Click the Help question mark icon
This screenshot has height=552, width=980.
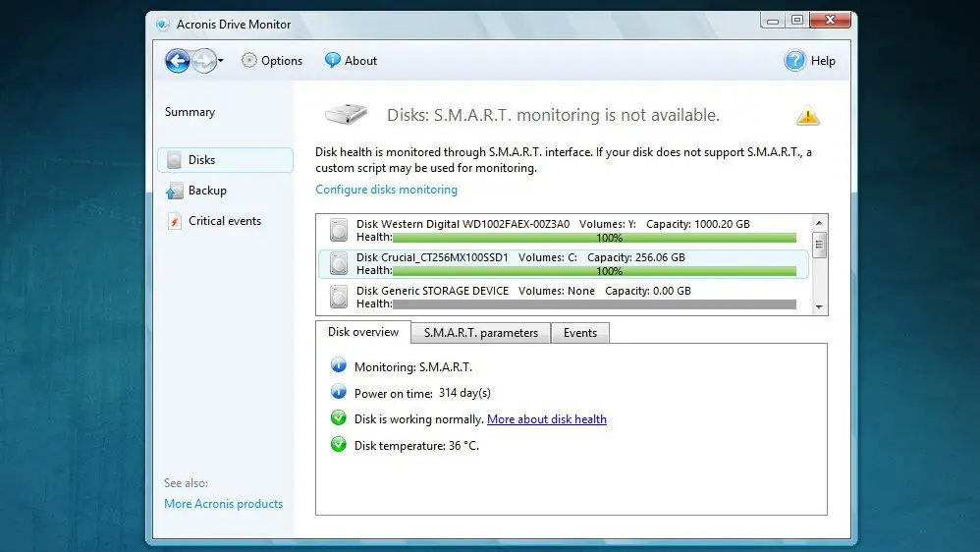point(795,61)
